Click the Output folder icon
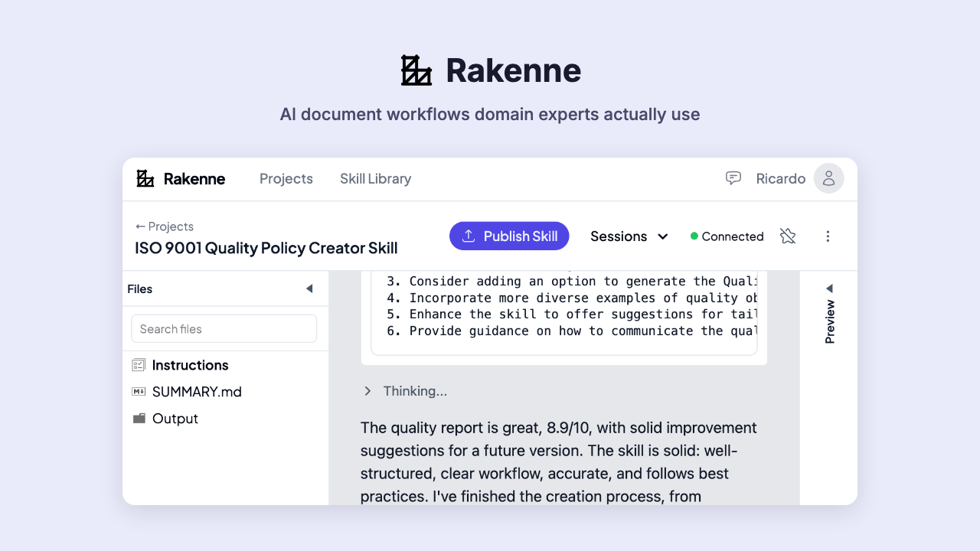Screen dimensions: 980x551 coord(140,418)
